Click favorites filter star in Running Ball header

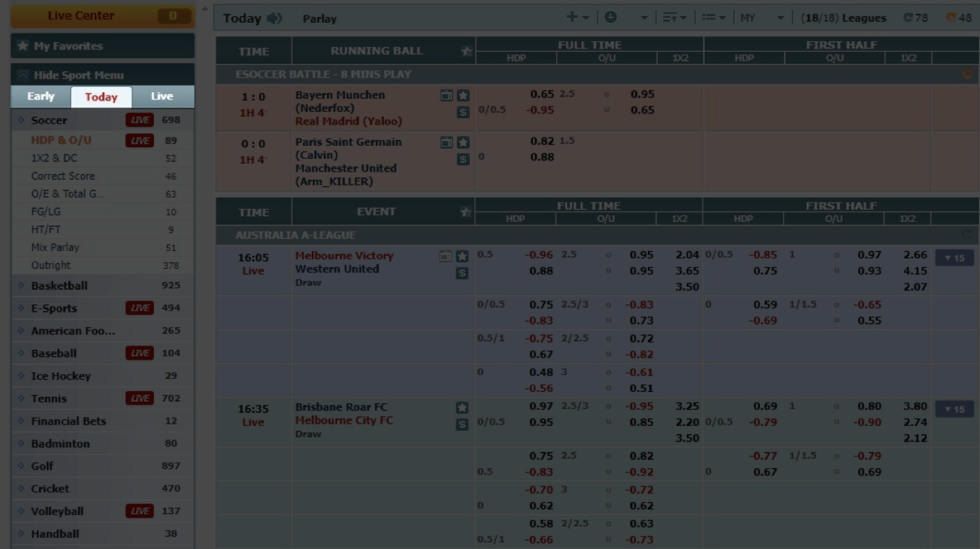(467, 51)
